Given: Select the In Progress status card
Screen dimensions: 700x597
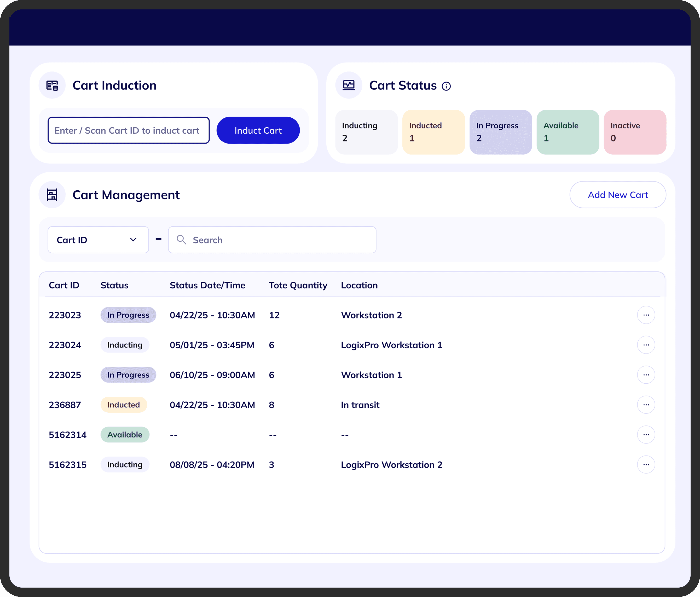Looking at the screenshot, I should [x=501, y=132].
